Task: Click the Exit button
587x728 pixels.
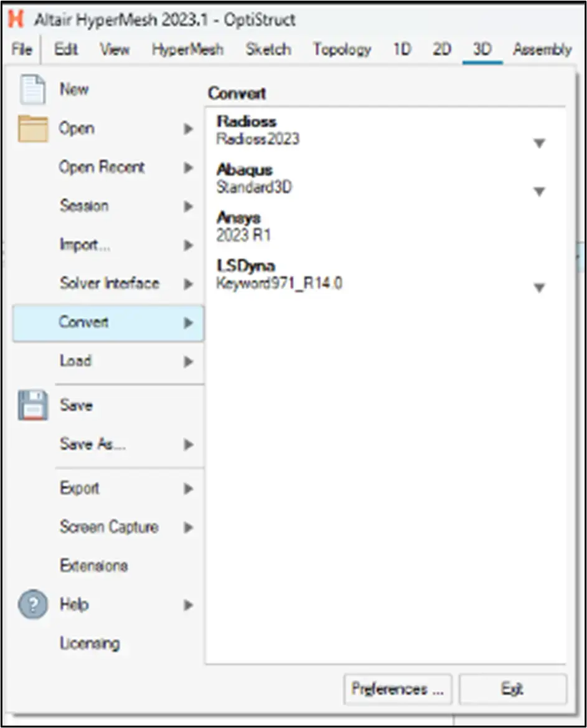Action: click(513, 689)
